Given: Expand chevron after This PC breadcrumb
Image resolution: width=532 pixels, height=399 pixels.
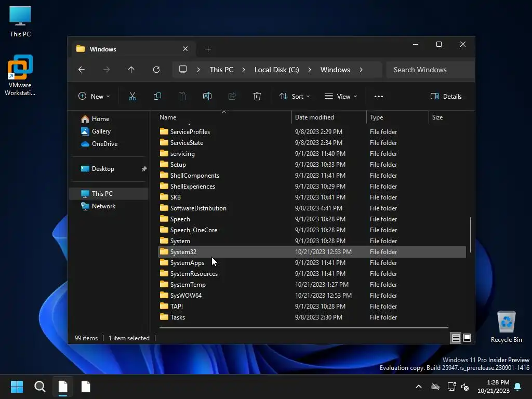Looking at the screenshot, I should coord(244,70).
